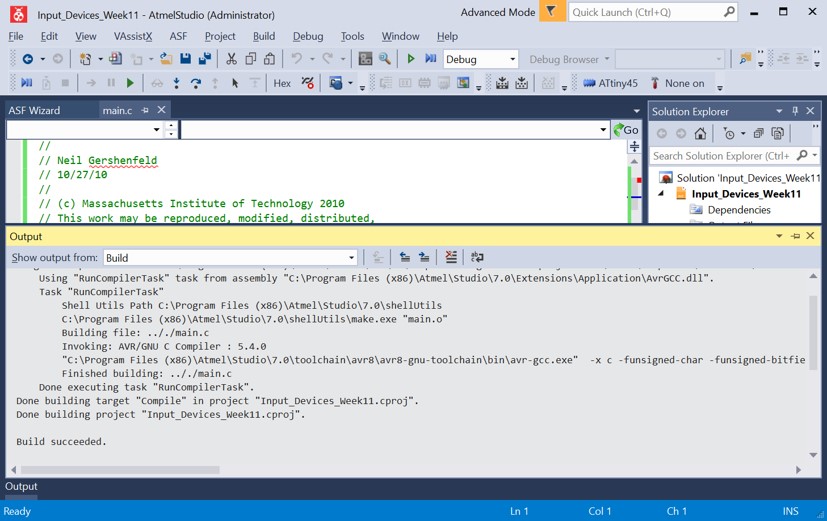Screen dimensions: 827x521
Task: Open the Tools menu
Action: [352, 36]
